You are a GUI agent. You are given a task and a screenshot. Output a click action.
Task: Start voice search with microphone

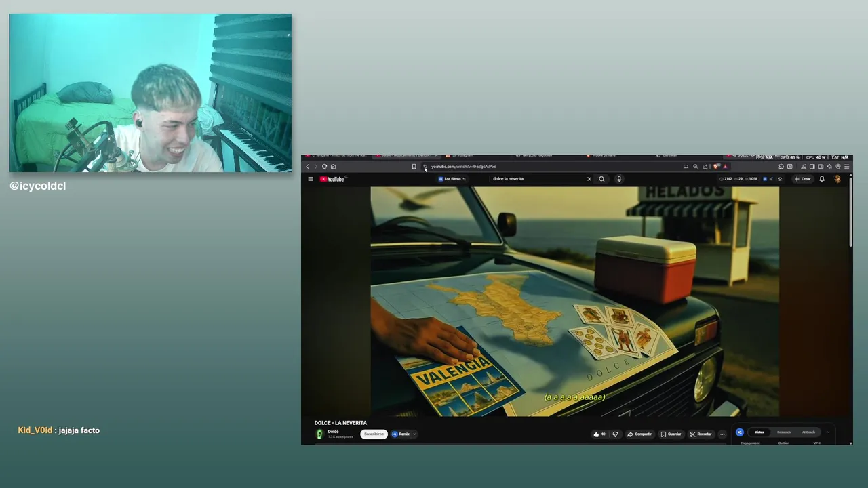click(x=619, y=179)
